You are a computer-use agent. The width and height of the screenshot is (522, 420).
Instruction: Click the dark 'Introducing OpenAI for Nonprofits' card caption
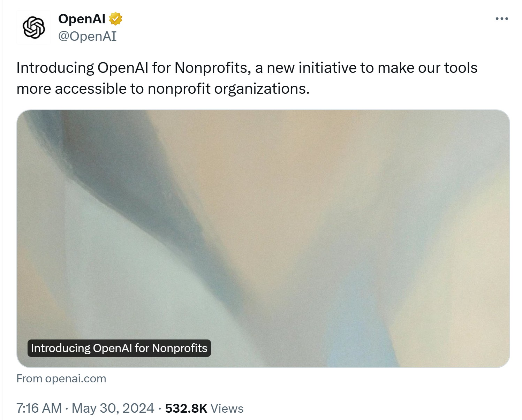(119, 348)
